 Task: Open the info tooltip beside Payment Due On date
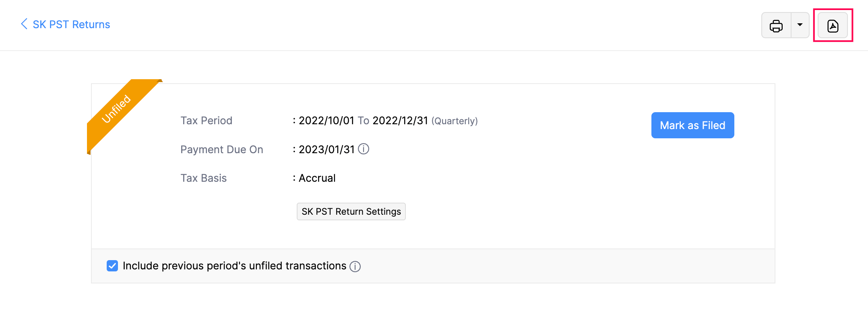pyautogui.click(x=364, y=149)
